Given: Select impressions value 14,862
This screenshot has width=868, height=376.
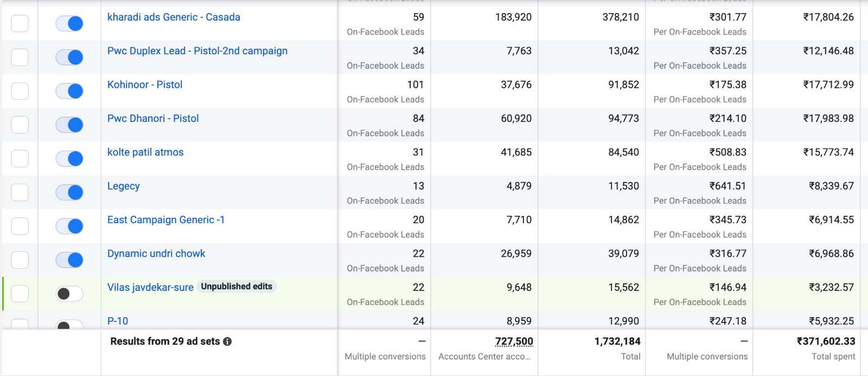Looking at the screenshot, I should [x=624, y=219].
